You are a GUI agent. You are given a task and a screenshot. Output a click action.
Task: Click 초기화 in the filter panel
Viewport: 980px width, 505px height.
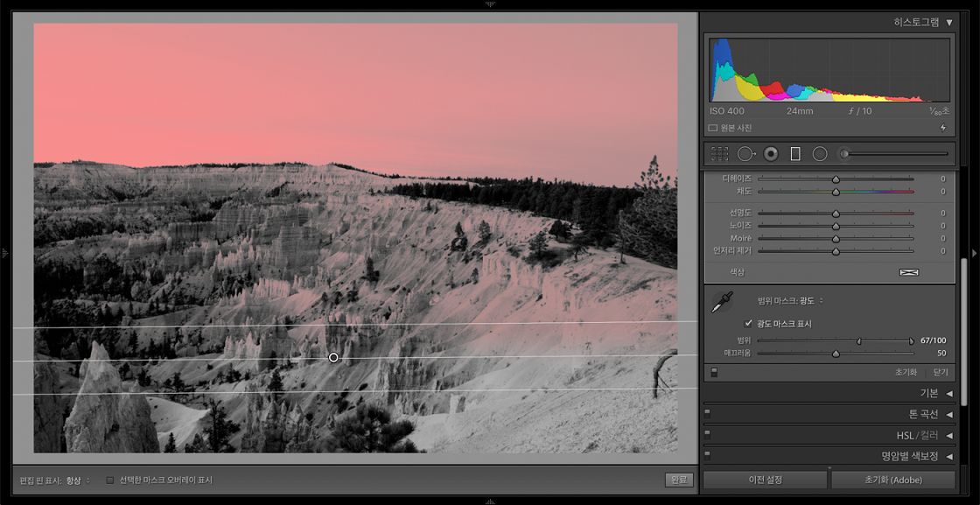click(x=906, y=372)
